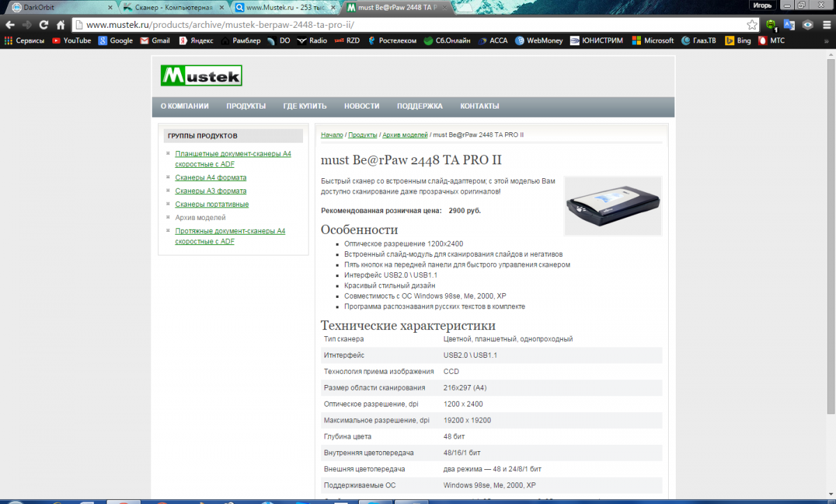Click the Архив моделей breadcrumb link
Viewport: 836px width, 504px height.
coord(405,134)
